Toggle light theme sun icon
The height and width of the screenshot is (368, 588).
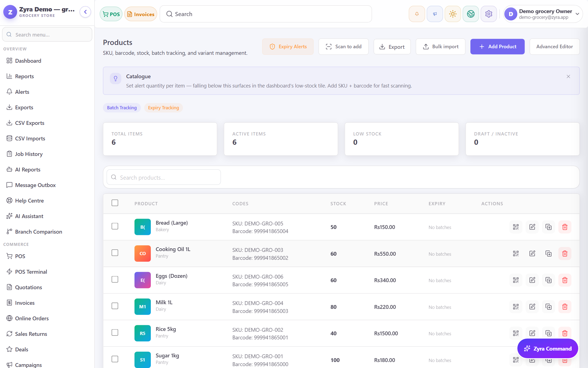(x=453, y=14)
